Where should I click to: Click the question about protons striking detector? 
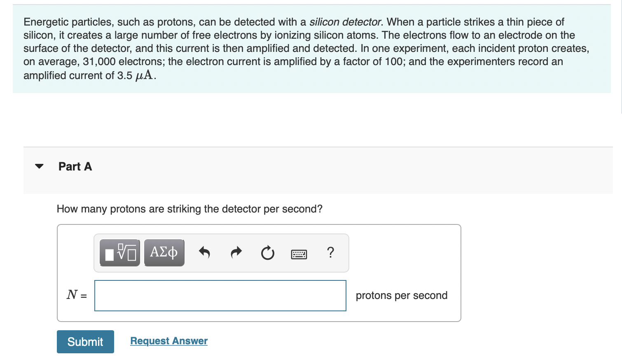[x=189, y=209]
